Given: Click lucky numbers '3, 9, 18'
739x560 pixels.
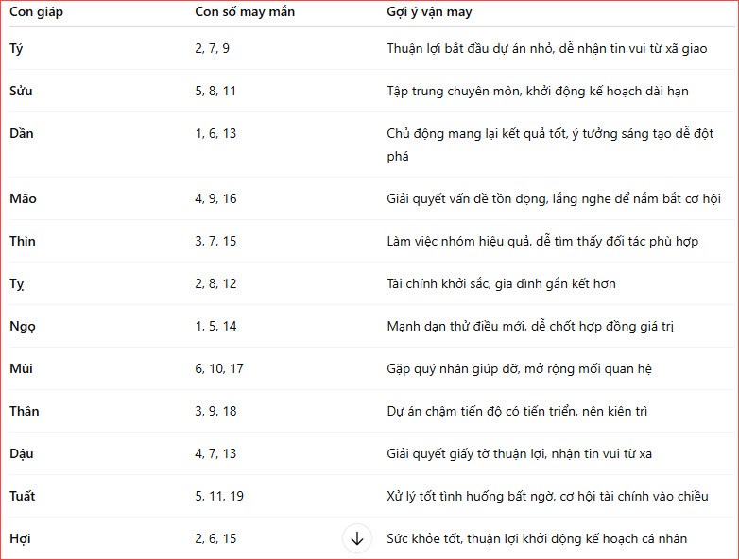Looking at the screenshot, I should tap(215, 411).
